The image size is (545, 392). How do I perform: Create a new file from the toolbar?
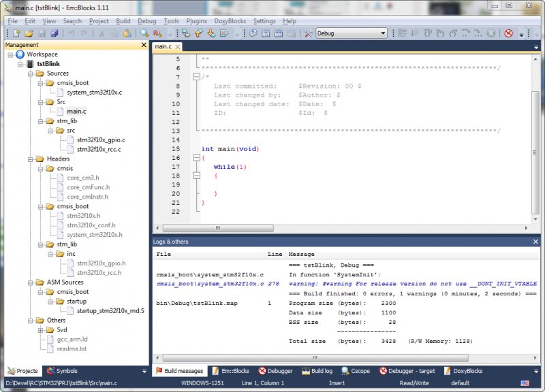tap(16, 33)
